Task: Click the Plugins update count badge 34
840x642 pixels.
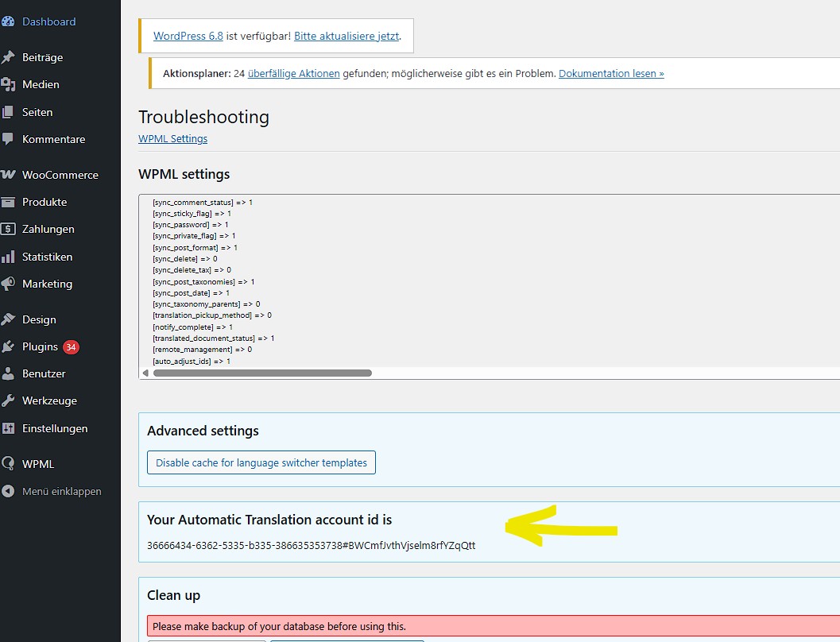Action: [x=71, y=347]
